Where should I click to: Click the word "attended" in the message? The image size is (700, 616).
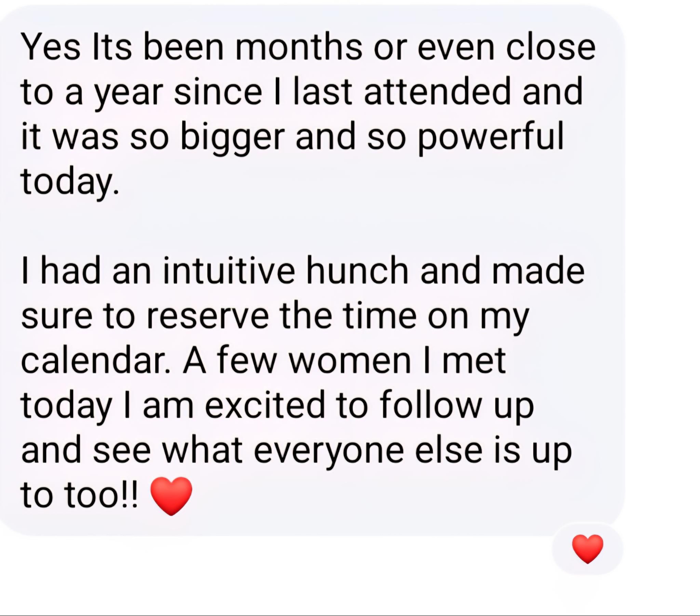click(437, 92)
